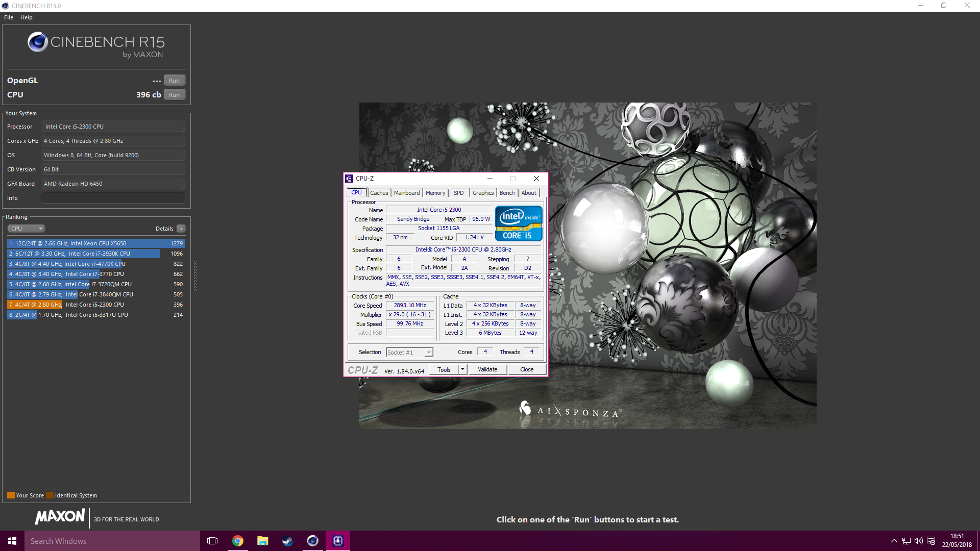The height and width of the screenshot is (551, 980).
Task: Switch to CPU-Z taskbar icon
Action: pos(338,541)
